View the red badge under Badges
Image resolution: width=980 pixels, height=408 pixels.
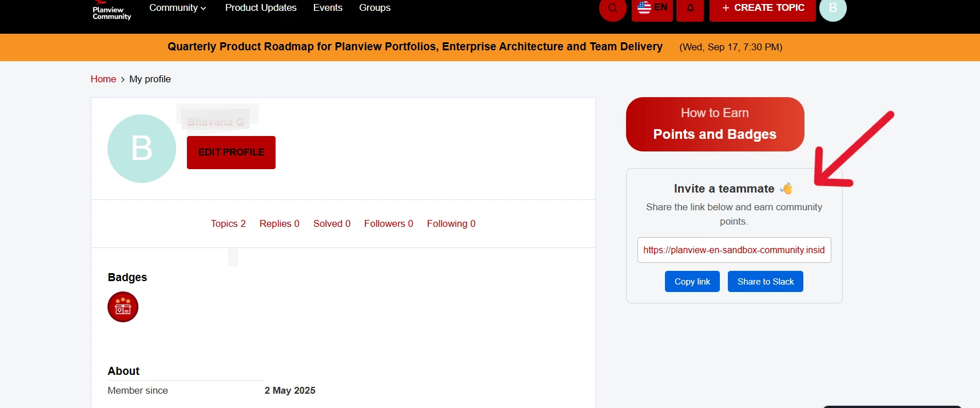tap(123, 307)
